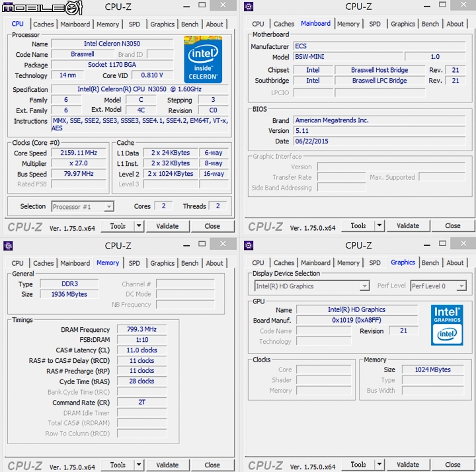
Task: Open About tab in Memory window
Action: point(214,263)
